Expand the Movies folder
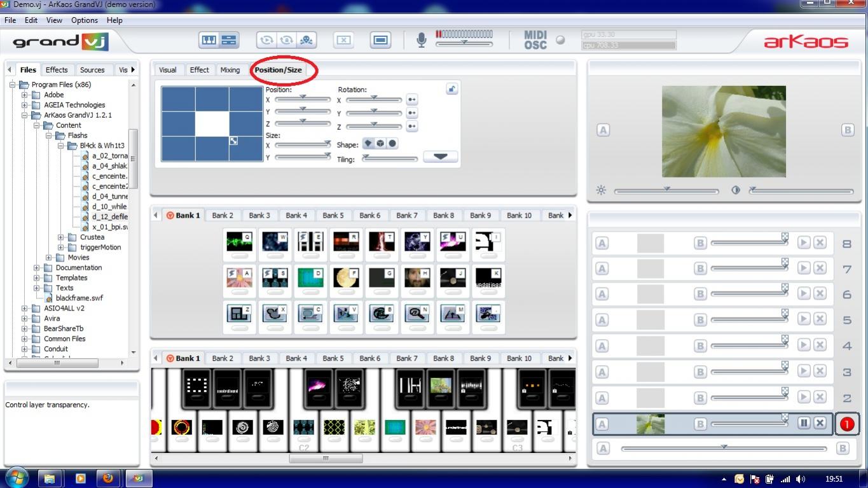Image resolution: width=868 pixels, height=488 pixels. click(49, 258)
